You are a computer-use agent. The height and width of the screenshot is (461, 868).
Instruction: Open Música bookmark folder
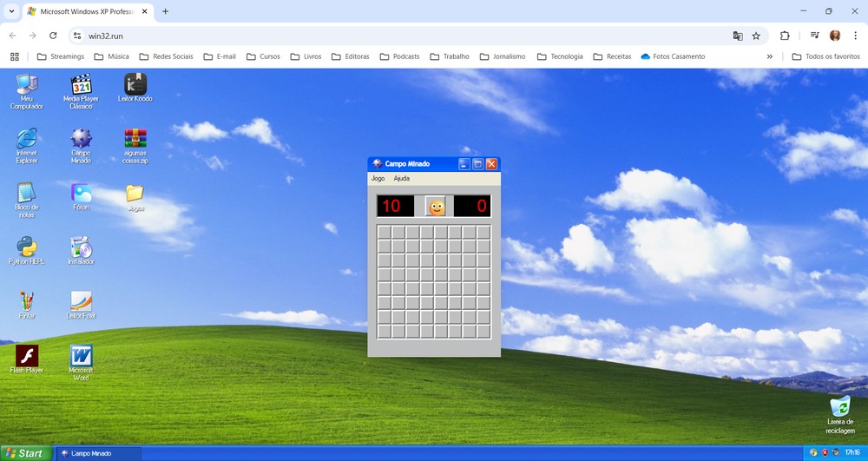pyautogui.click(x=112, y=56)
